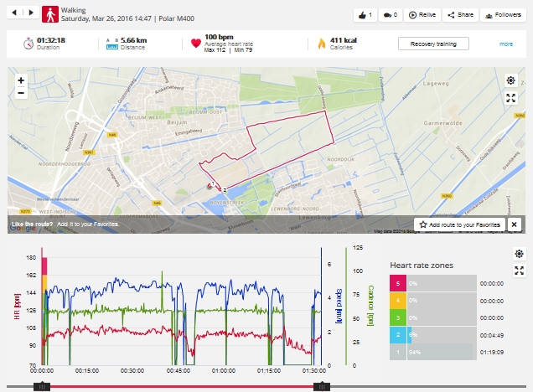Like the workout with thumbs-up button
This screenshot has width=533, height=392.
[362, 15]
